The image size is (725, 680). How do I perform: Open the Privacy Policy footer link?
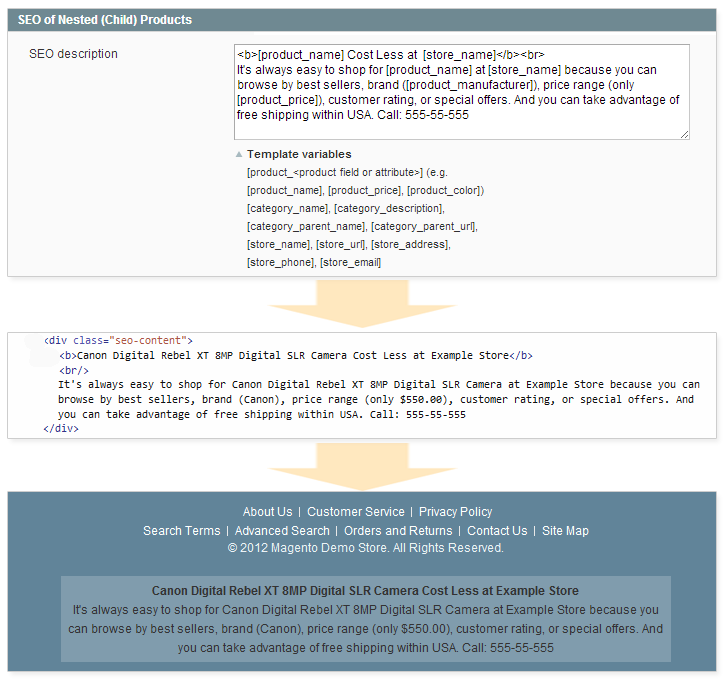pos(455,512)
